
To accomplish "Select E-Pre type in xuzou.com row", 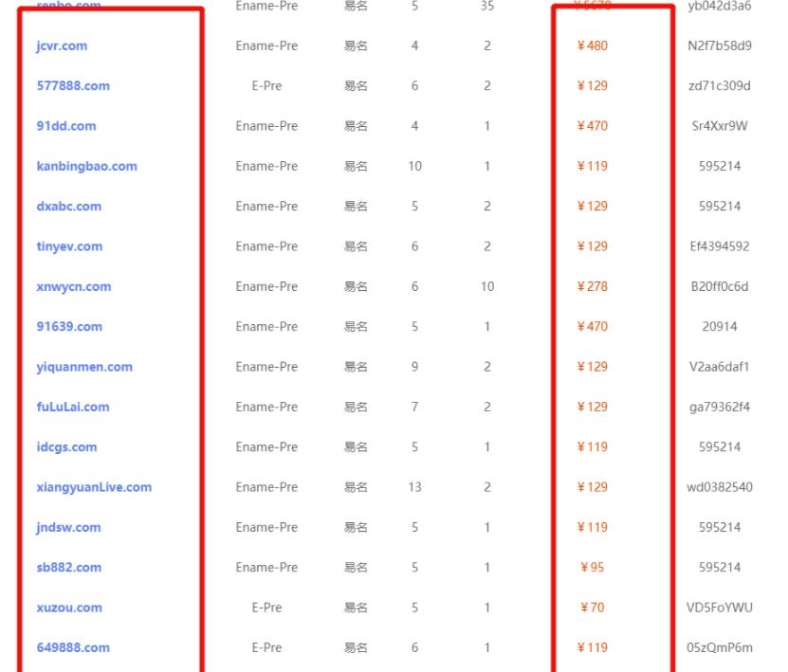I will click(x=266, y=608).
